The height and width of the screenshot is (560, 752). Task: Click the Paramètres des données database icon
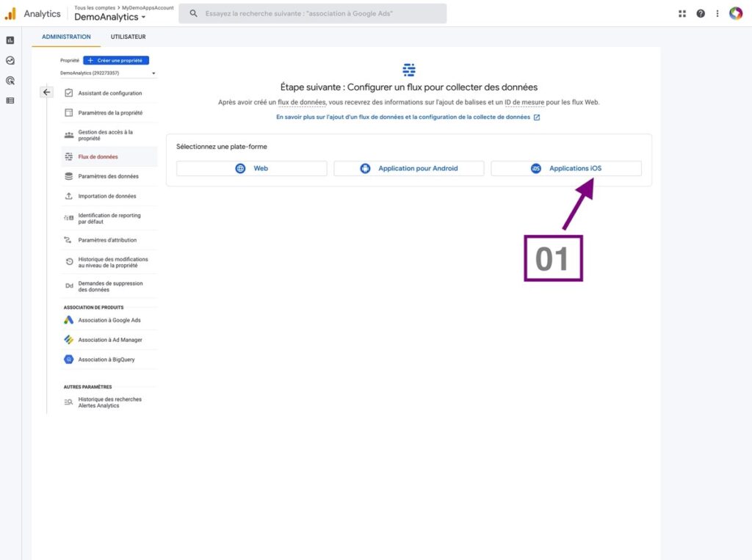point(68,176)
